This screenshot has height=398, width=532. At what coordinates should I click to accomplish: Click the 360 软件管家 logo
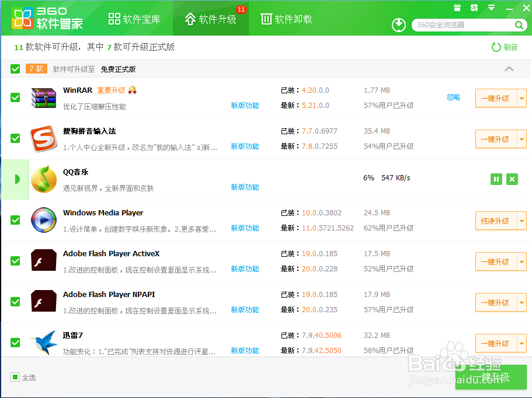[47, 18]
